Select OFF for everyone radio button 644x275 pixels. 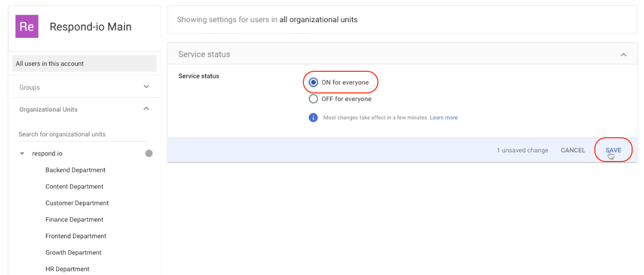313,99
